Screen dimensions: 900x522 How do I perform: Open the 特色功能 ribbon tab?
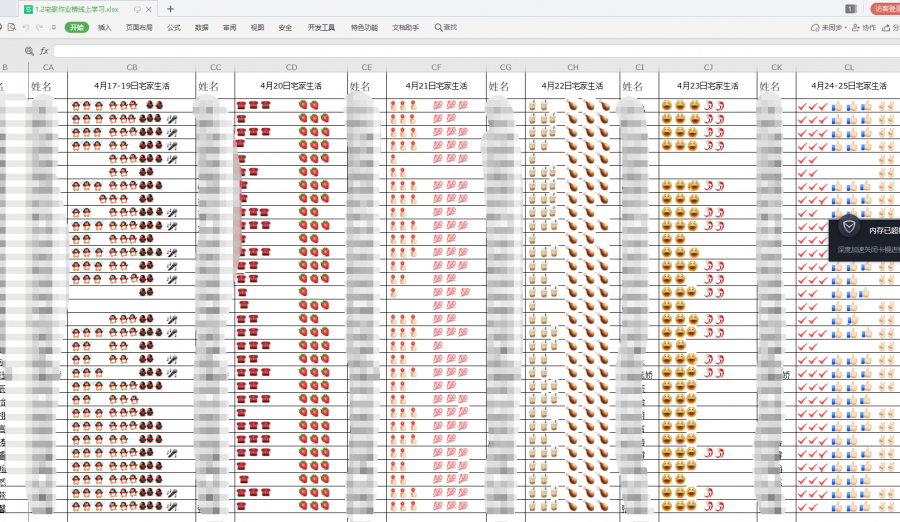click(x=364, y=27)
